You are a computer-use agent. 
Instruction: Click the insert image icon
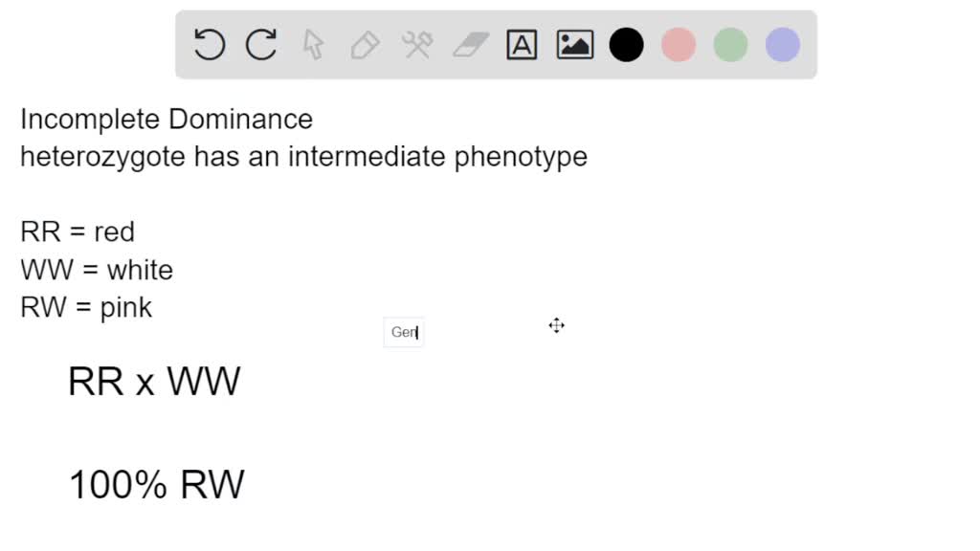coord(574,44)
